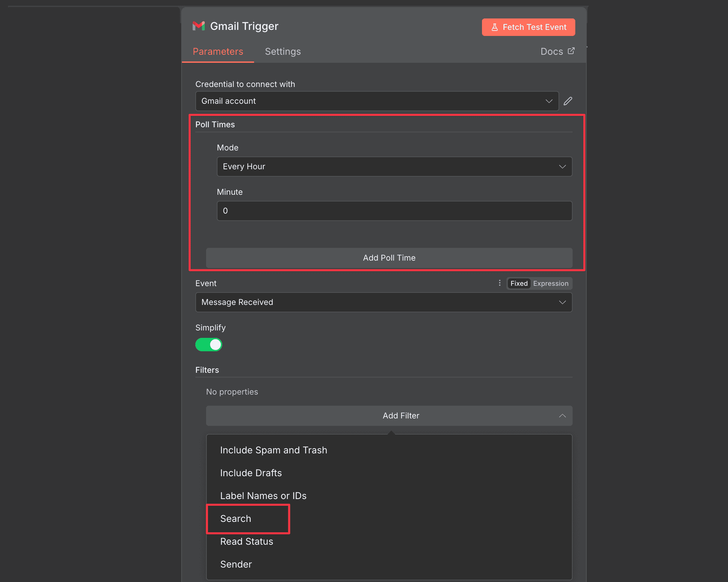Choose Search from filter list
Viewport: 728px width, 582px height.
tap(236, 519)
